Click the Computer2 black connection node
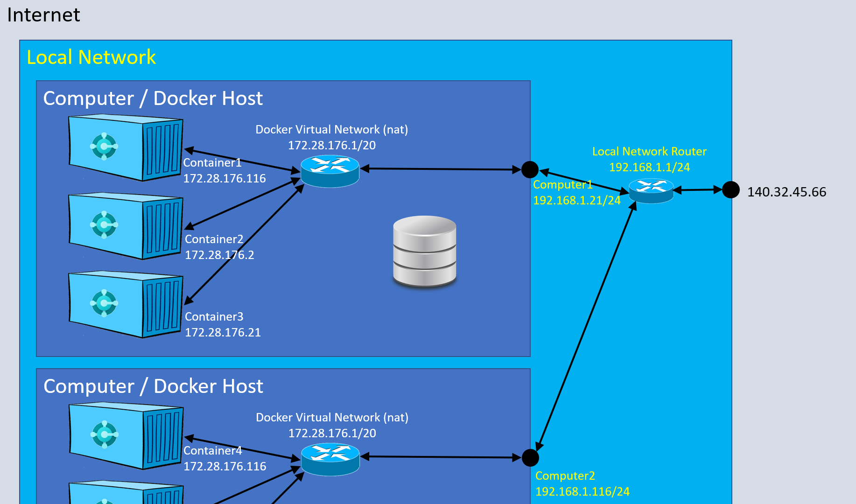The height and width of the screenshot is (504, 856). pos(530,458)
